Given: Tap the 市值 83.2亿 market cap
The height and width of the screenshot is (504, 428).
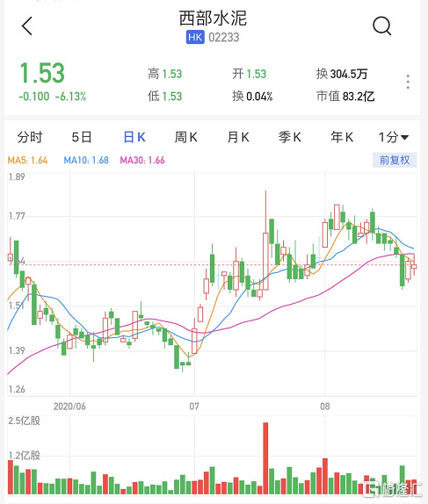Looking at the screenshot, I should (345, 96).
